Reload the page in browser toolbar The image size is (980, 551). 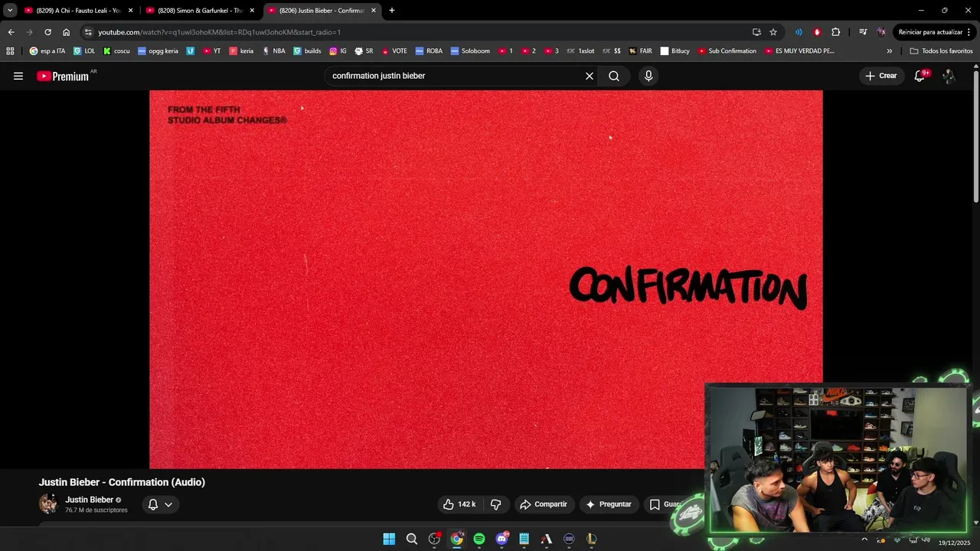pos(47,32)
